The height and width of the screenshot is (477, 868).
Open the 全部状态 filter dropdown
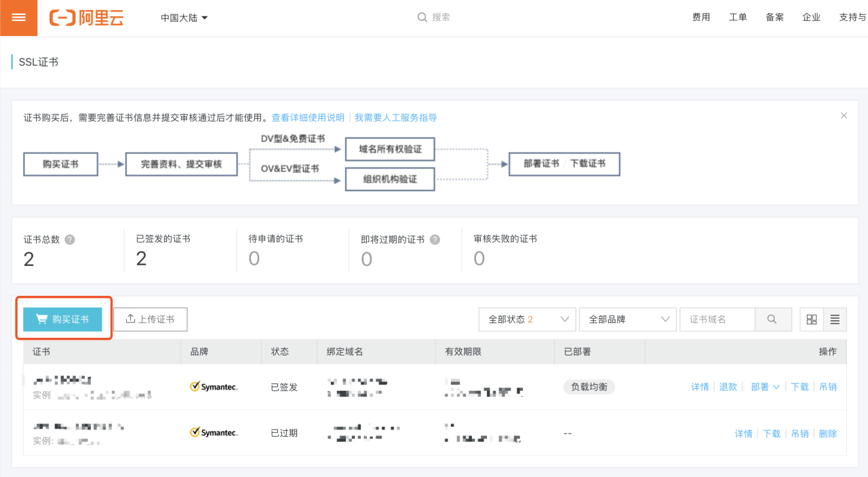coord(528,319)
